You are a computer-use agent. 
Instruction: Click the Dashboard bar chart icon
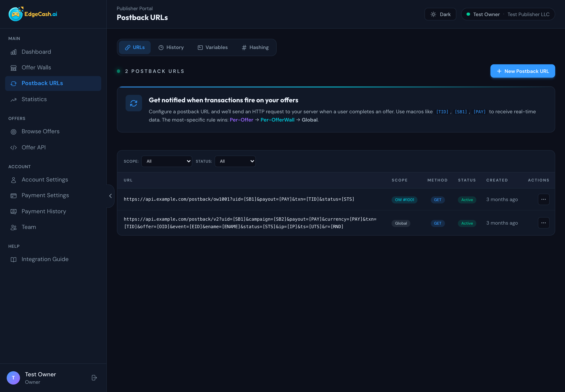[14, 52]
